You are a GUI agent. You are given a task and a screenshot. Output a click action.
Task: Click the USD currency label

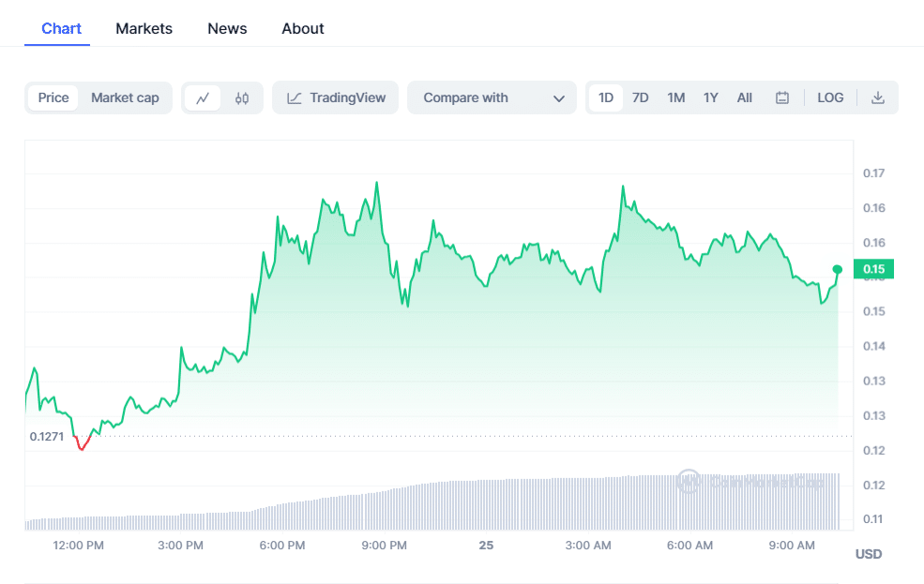869,554
